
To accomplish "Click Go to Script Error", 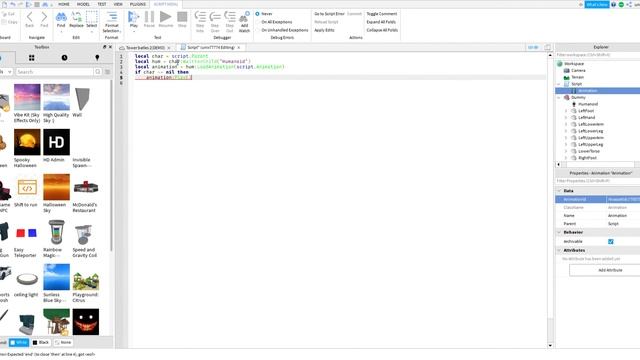I will click(x=329, y=14).
